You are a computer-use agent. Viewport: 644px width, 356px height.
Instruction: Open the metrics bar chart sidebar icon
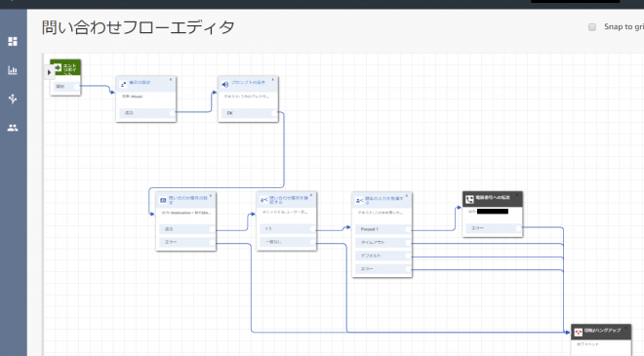(x=13, y=70)
